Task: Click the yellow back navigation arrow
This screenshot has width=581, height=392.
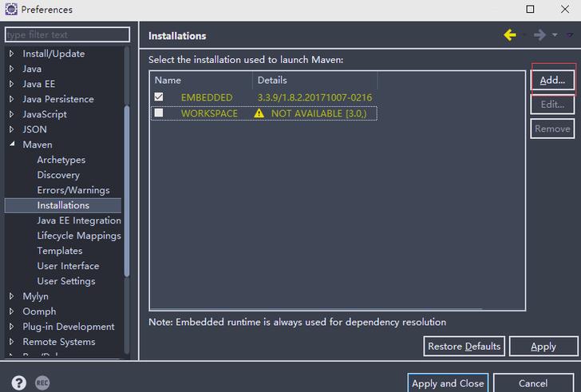Action: point(510,35)
